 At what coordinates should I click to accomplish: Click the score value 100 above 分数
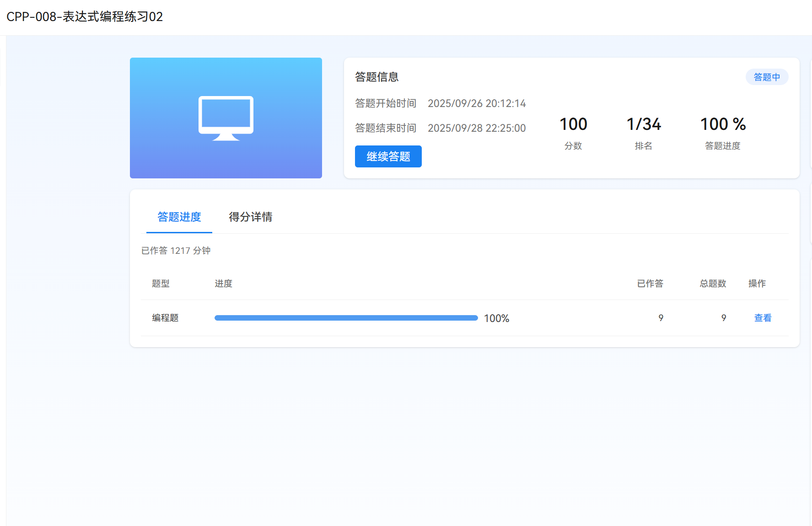click(x=573, y=124)
